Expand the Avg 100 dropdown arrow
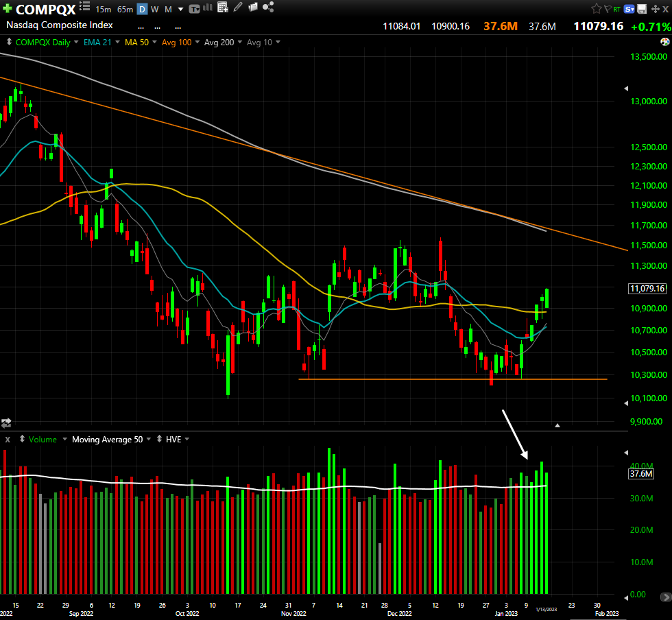This screenshot has width=672, height=620. pos(197,42)
